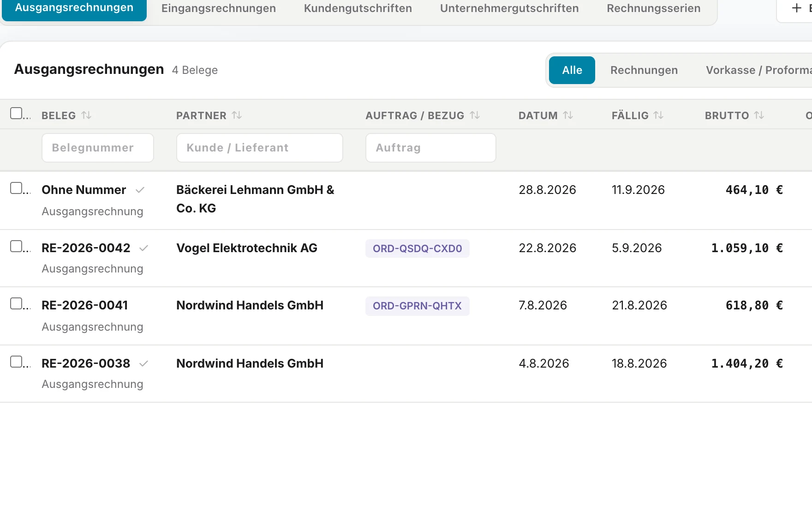Focus the Kunde / Lieferant filter field
Image resolution: width=812 pixels, height=508 pixels.
click(260, 148)
